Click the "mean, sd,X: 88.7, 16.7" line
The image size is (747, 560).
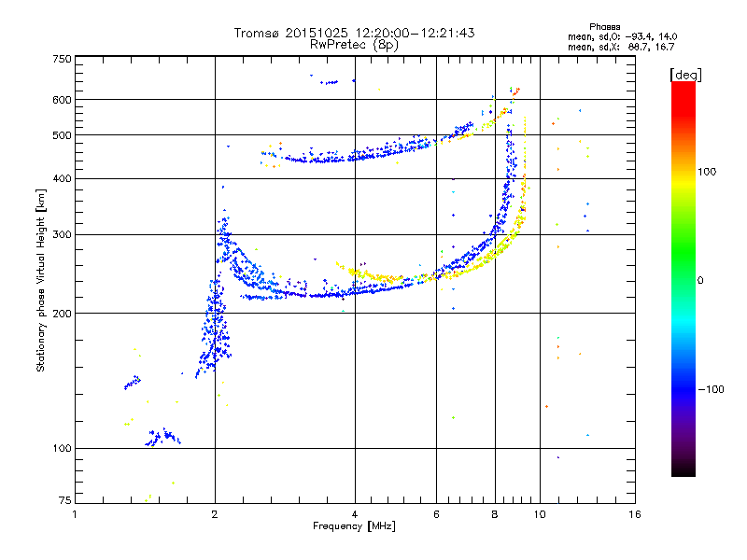[x=621, y=47]
